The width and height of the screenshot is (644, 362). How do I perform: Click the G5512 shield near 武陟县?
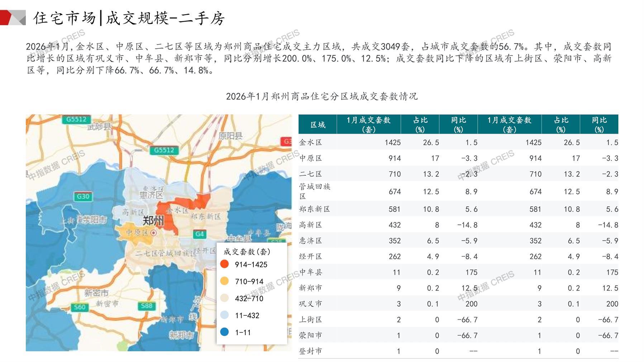pos(76,119)
